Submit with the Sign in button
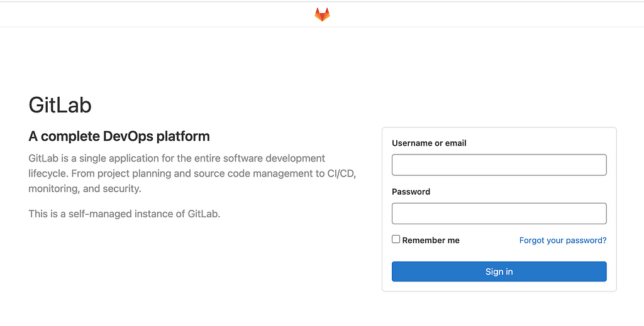The height and width of the screenshot is (326, 644). click(499, 271)
